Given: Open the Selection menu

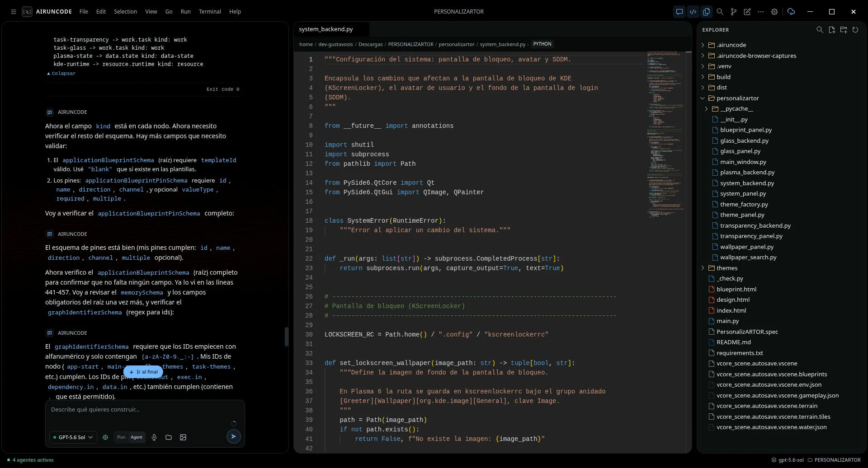Looking at the screenshot, I should coord(125,12).
